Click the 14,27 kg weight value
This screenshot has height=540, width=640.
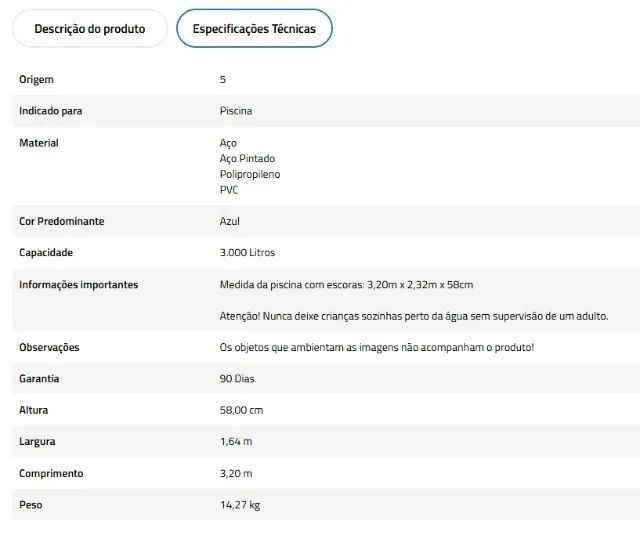240,505
